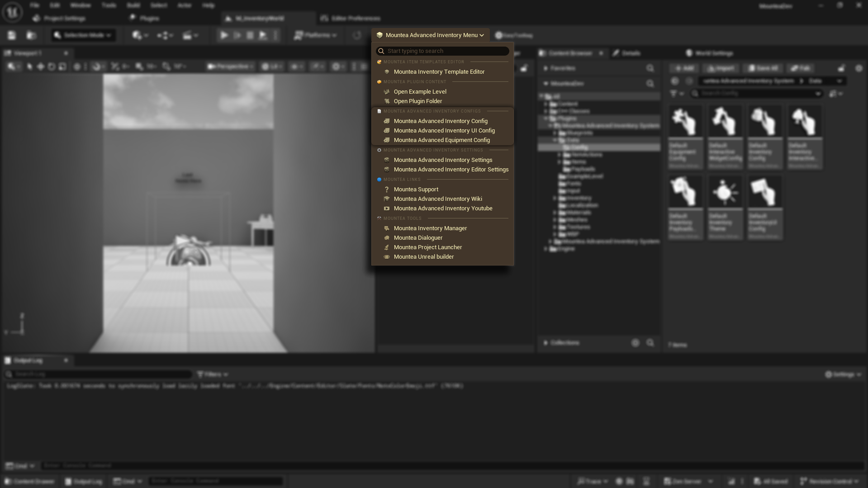Expand the Favorites section
The width and height of the screenshot is (868, 488).
546,68
